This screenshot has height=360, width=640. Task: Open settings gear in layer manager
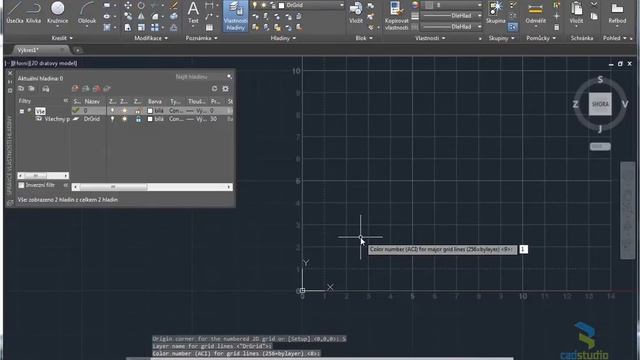[x=225, y=88]
